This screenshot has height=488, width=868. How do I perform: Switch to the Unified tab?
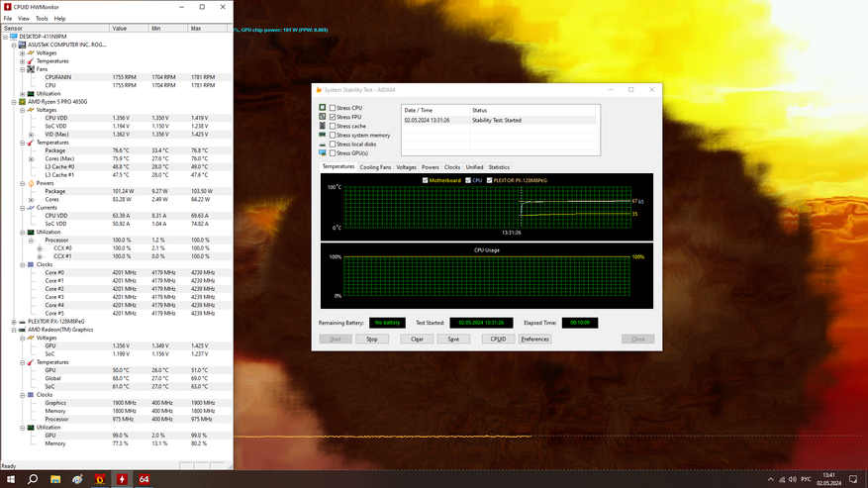[474, 167]
